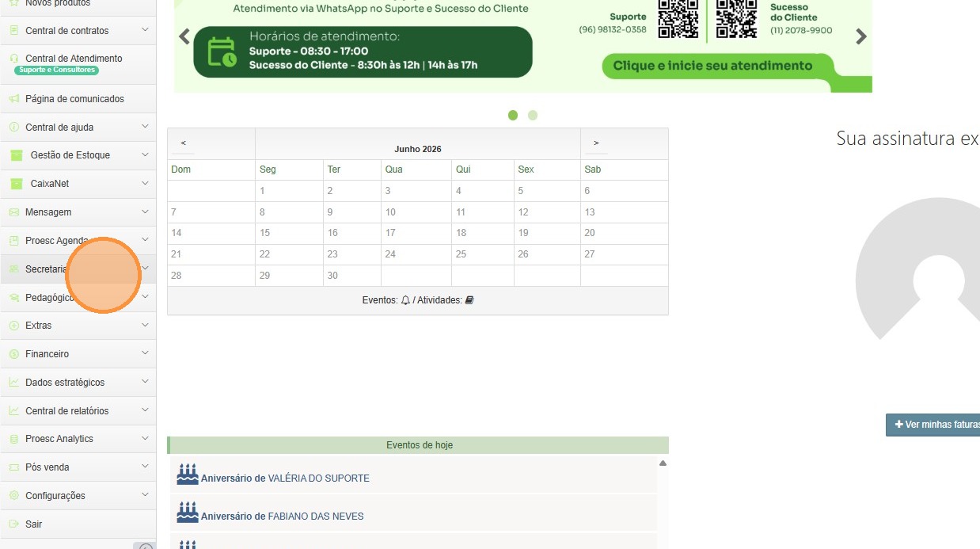The image size is (980, 549).
Task: Click the Central de relatórios chart icon
Action: 14,410
